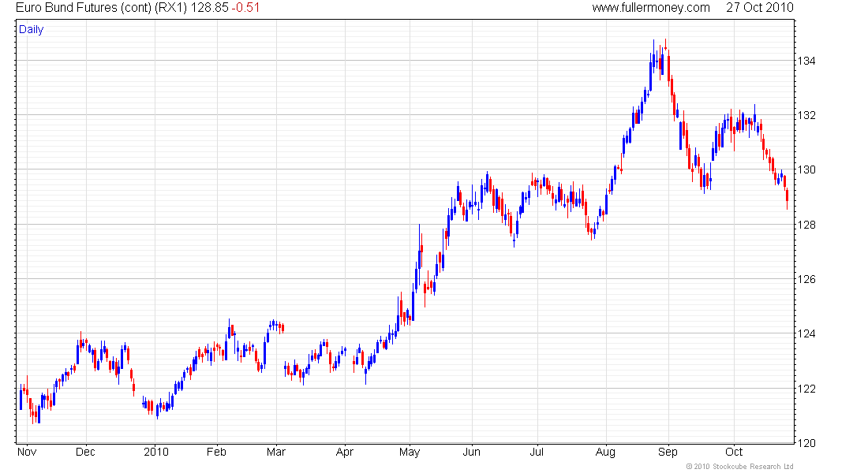
Task: Click the 2010 year label on the time axis
Action: pos(156,452)
